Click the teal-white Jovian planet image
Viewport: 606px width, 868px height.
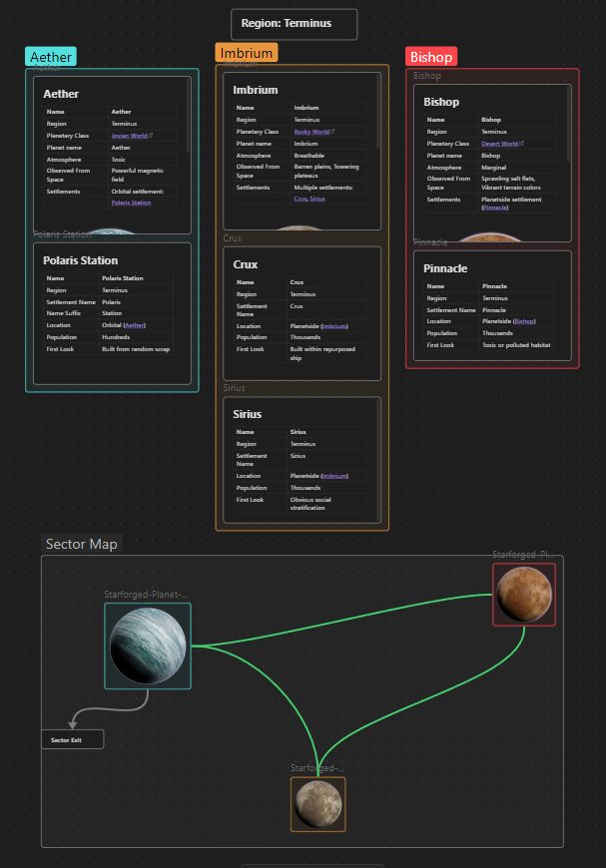coord(148,646)
